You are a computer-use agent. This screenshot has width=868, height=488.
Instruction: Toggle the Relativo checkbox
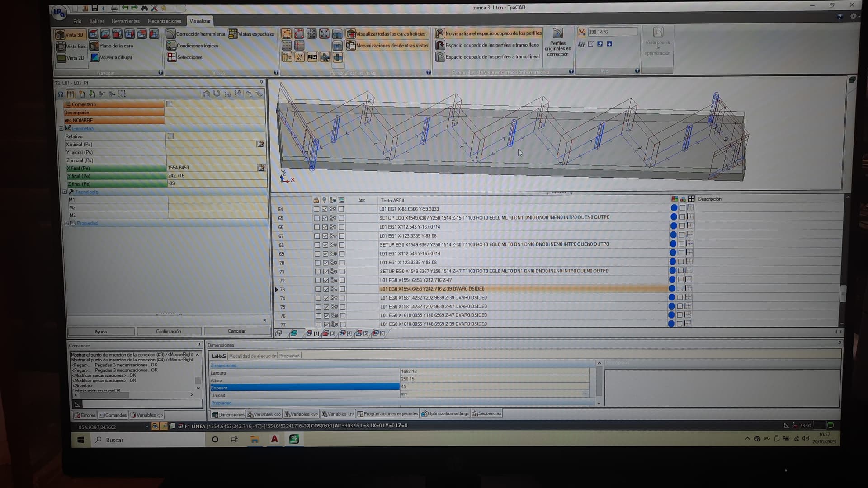point(170,136)
